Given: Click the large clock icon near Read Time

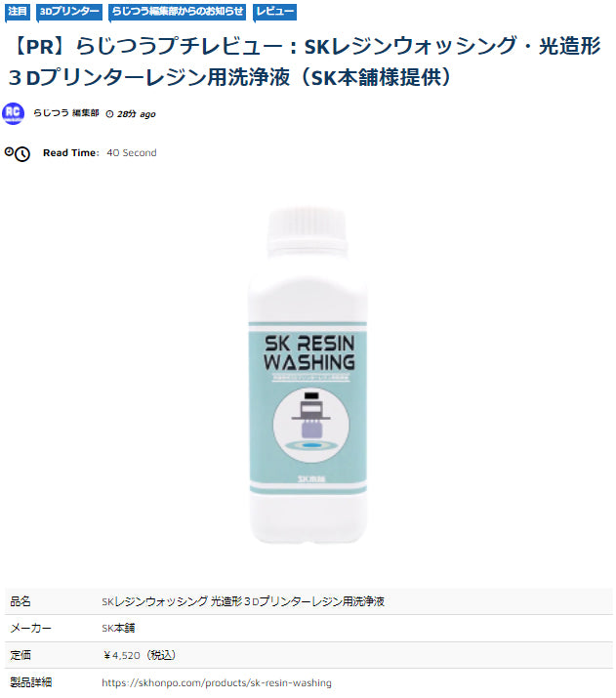Looking at the screenshot, I should (22, 154).
